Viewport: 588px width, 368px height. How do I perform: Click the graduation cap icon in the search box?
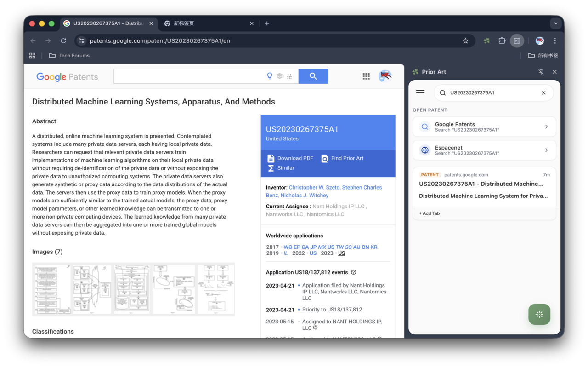click(280, 76)
